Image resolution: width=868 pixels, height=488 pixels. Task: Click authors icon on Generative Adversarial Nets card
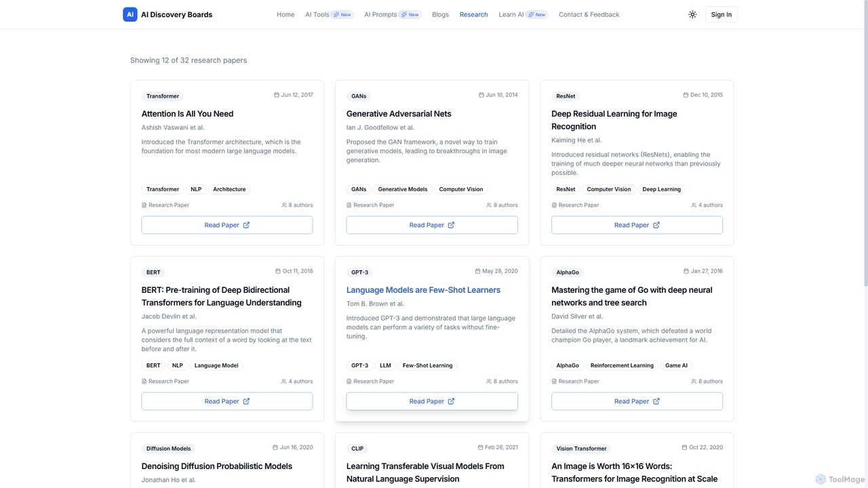tap(489, 205)
